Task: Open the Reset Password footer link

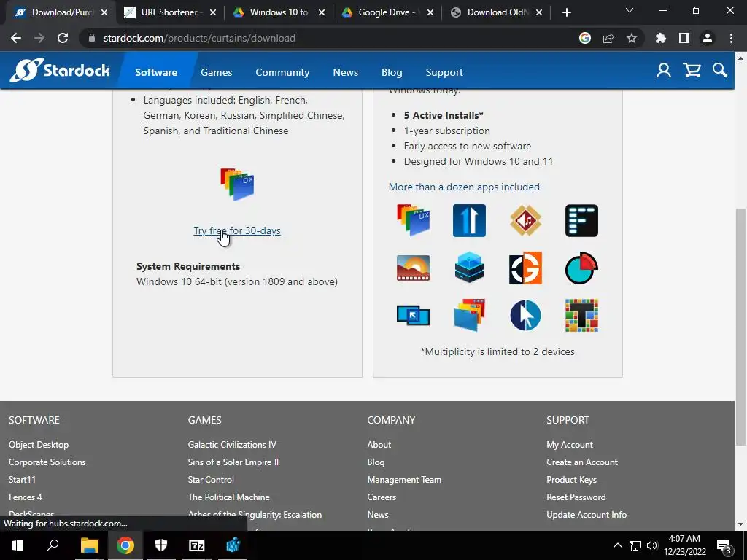Action: coord(576,497)
